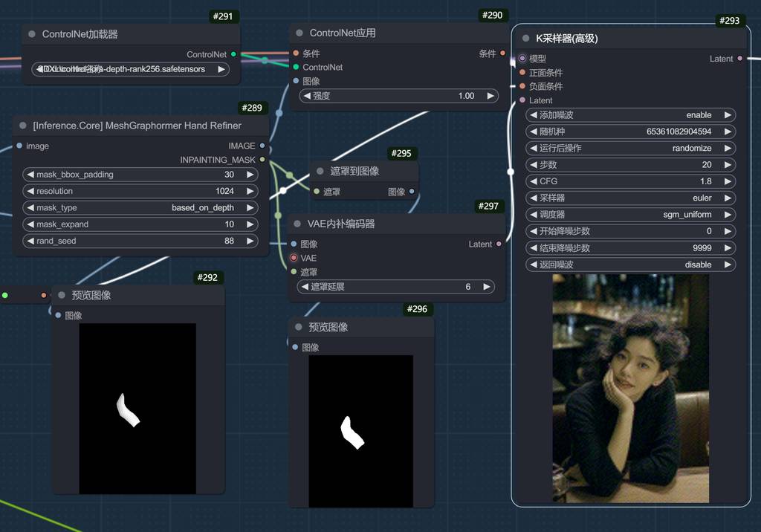The image size is (761, 532).
Task: Toggle 添加噪波 enable setting
Action: pyautogui.click(x=630, y=115)
